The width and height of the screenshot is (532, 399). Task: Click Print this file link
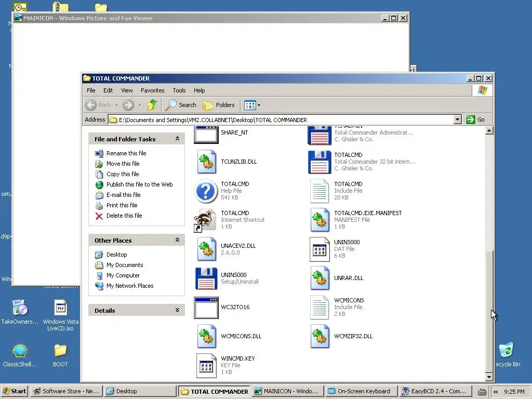[122, 205]
